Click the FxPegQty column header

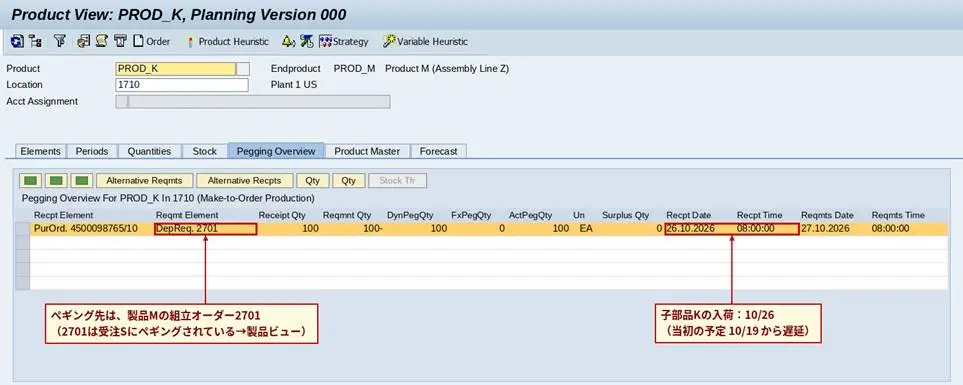471,215
